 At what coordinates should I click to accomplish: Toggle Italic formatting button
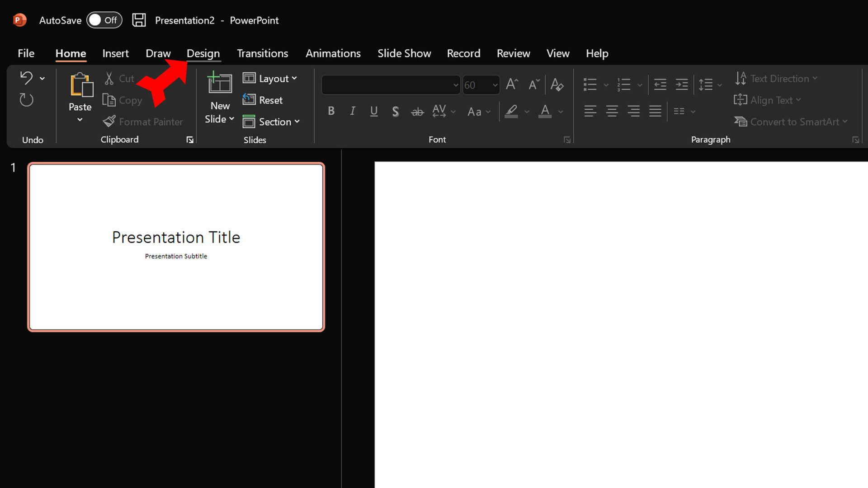353,111
